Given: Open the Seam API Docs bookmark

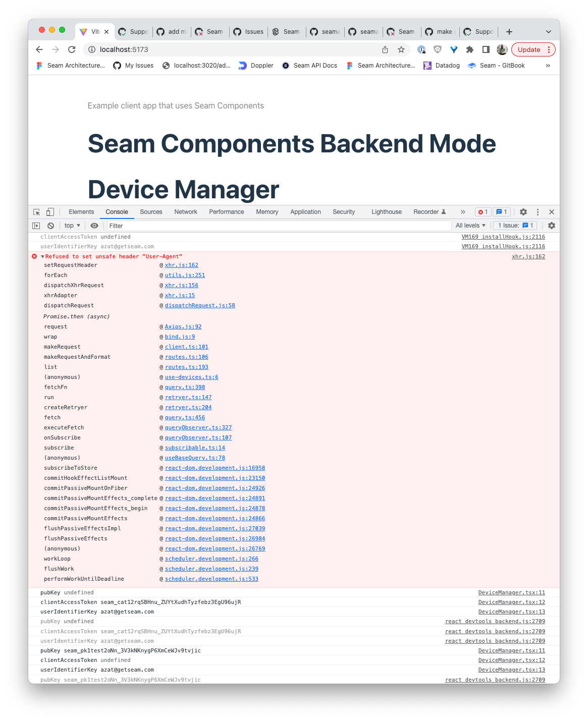Looking at the screenshot, I should tap(309, 66).
